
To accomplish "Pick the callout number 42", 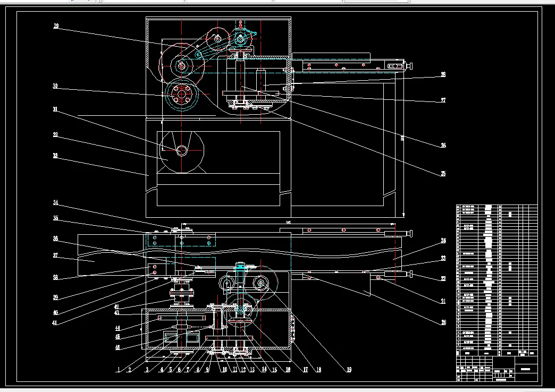I will point(117,306).
